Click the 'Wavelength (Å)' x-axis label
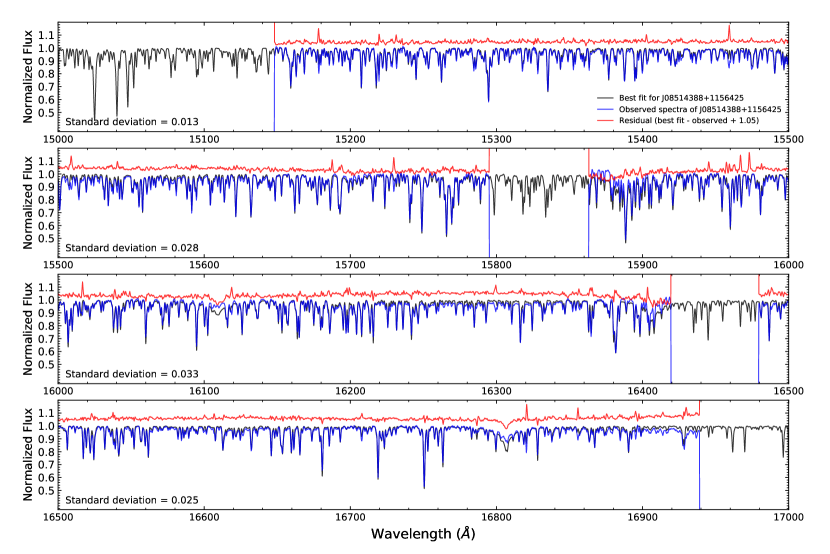This screenshot has width=830, height=554. [x=423, y=533]
